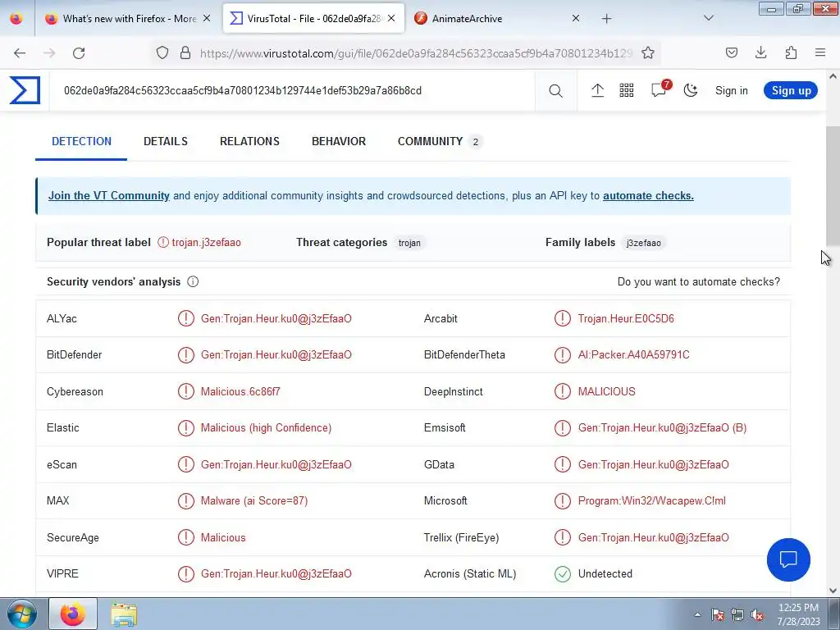Switch to the DETAILS tab

pyautogui.click(x=166, y=141)
